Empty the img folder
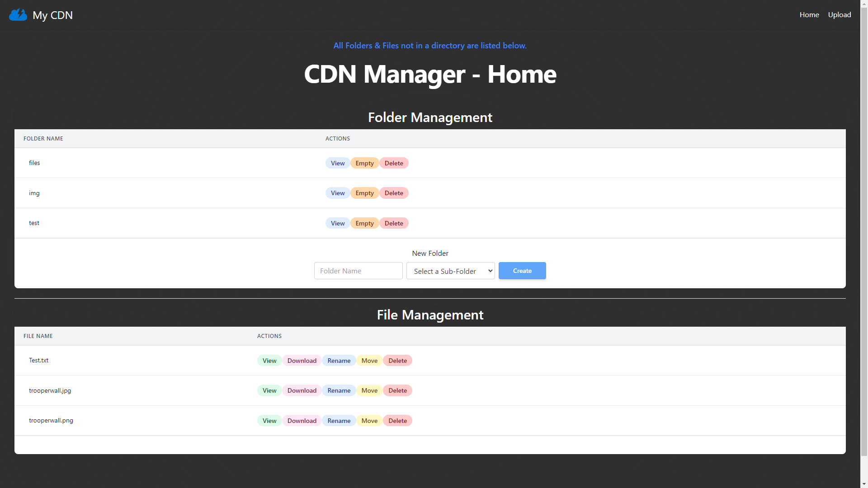 364,193
